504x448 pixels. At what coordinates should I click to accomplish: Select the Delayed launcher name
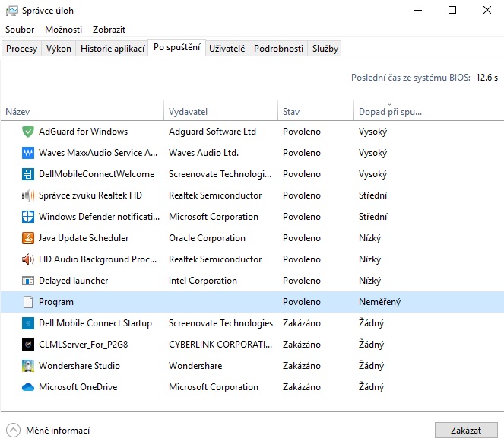point(73,281)
